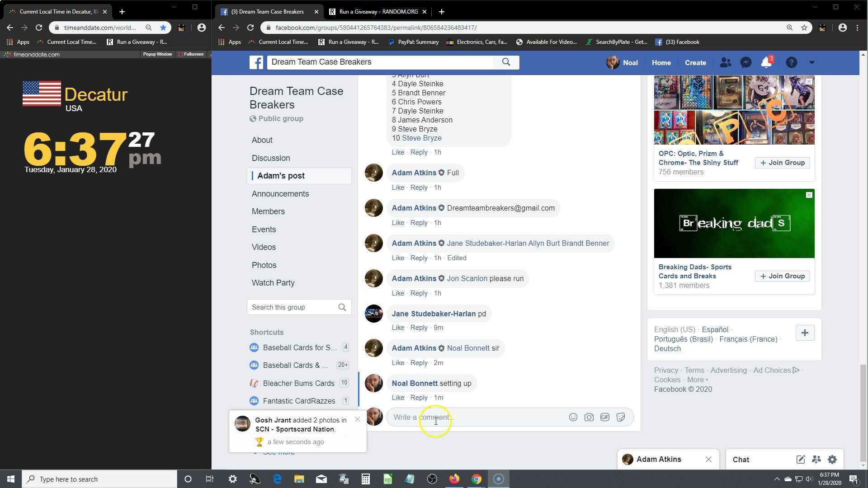Open the Facebook notifications bell
The height and width of the screenshot is (488, 868).
point(766,63)
